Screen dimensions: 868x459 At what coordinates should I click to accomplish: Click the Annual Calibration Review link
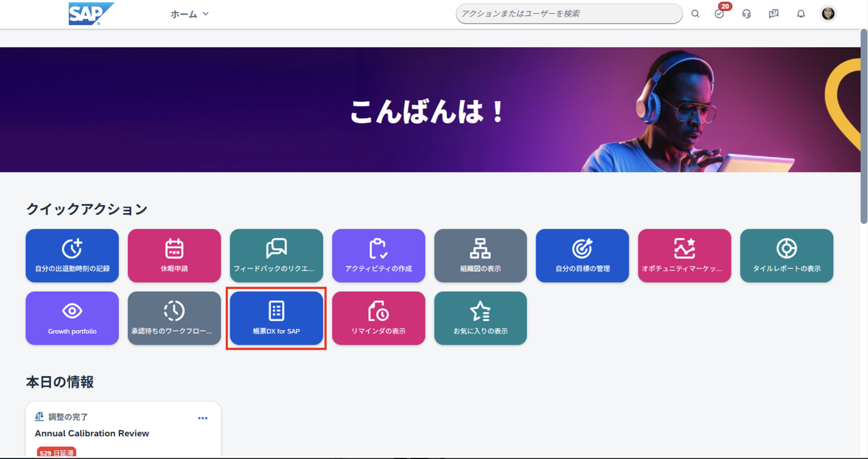pos(92,433)
